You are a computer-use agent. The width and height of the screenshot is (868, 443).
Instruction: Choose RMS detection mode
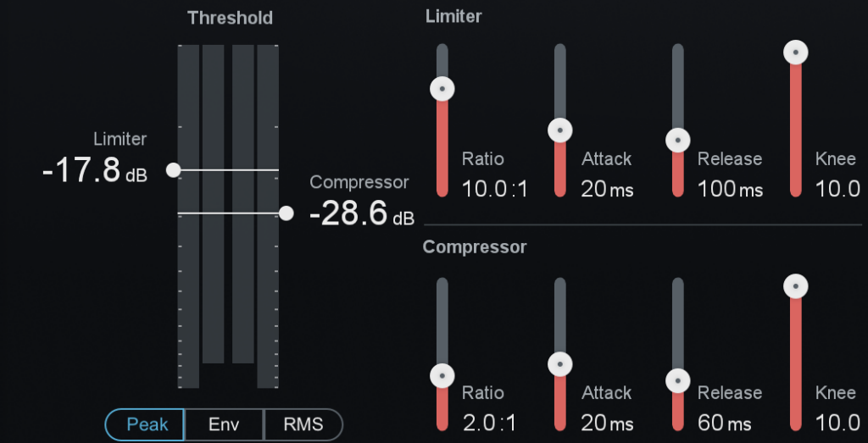[x=303, y=424]
